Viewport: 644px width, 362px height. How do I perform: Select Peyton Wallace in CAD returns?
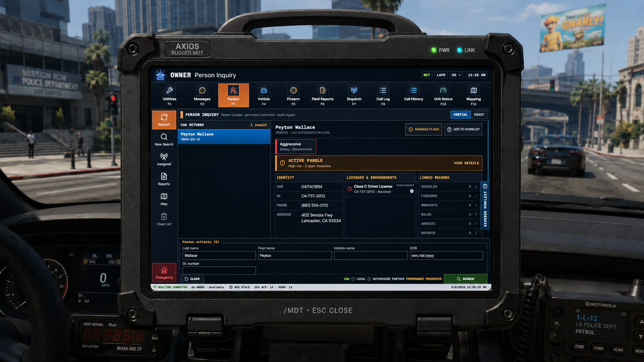[224, 137]
